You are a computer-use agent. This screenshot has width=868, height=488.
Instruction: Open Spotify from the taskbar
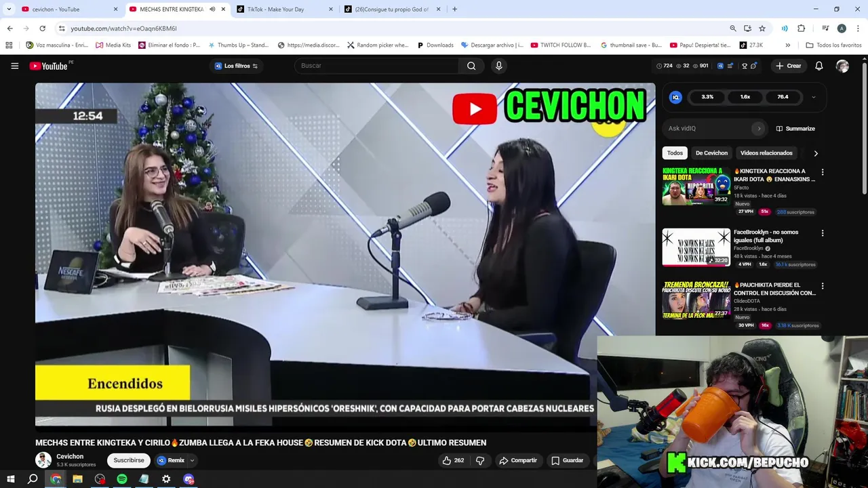(x=122, y=479)
